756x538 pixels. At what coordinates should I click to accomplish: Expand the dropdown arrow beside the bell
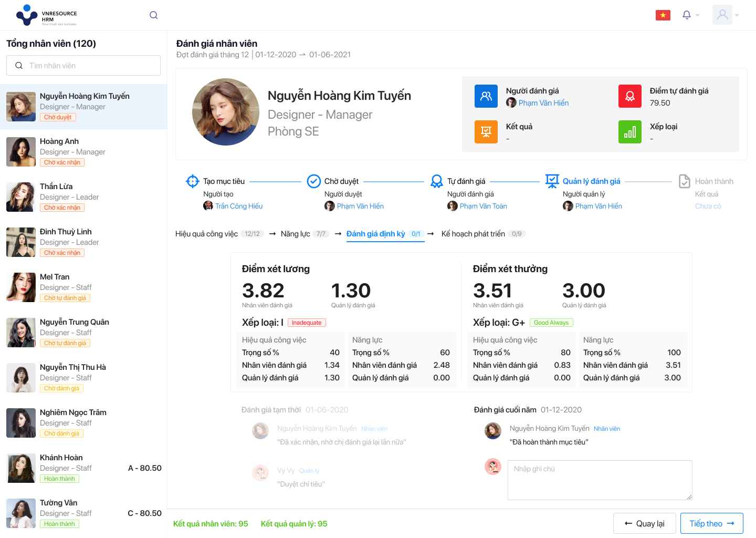point(698,15)
